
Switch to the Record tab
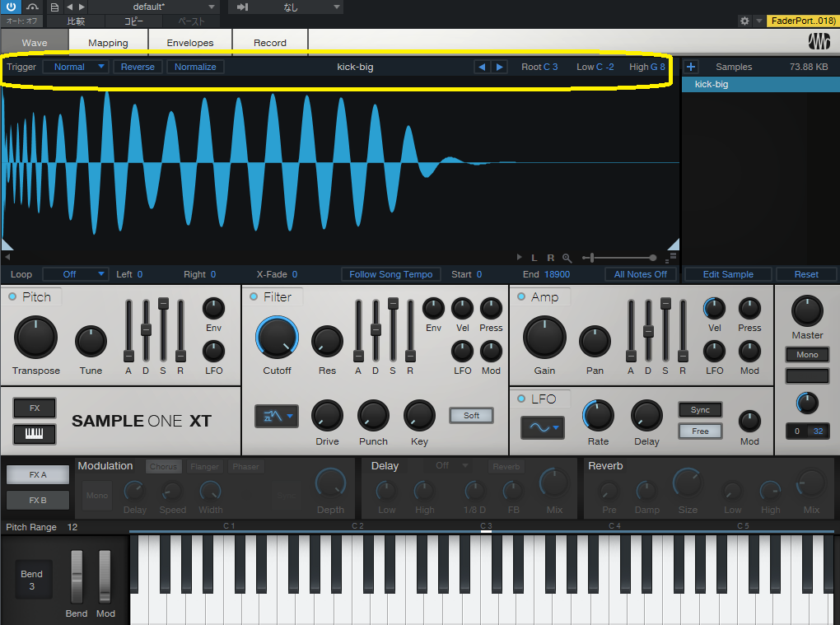[x=270, y=42]
